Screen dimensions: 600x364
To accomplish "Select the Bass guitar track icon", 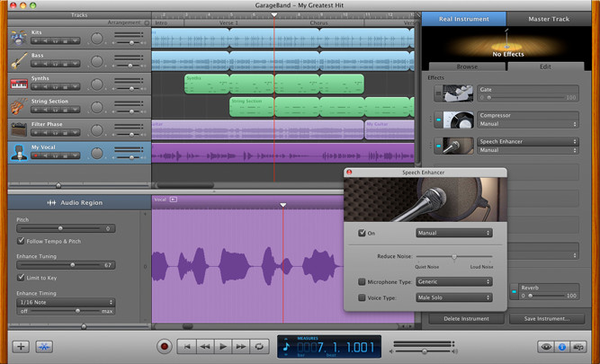I will (19, 61).
